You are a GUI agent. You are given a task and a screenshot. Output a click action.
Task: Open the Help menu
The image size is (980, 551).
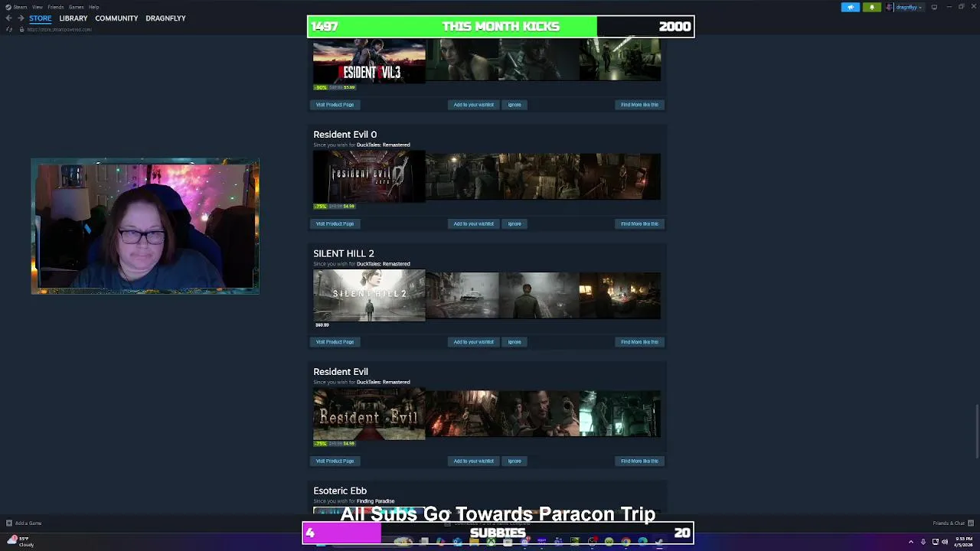point(93,7)
